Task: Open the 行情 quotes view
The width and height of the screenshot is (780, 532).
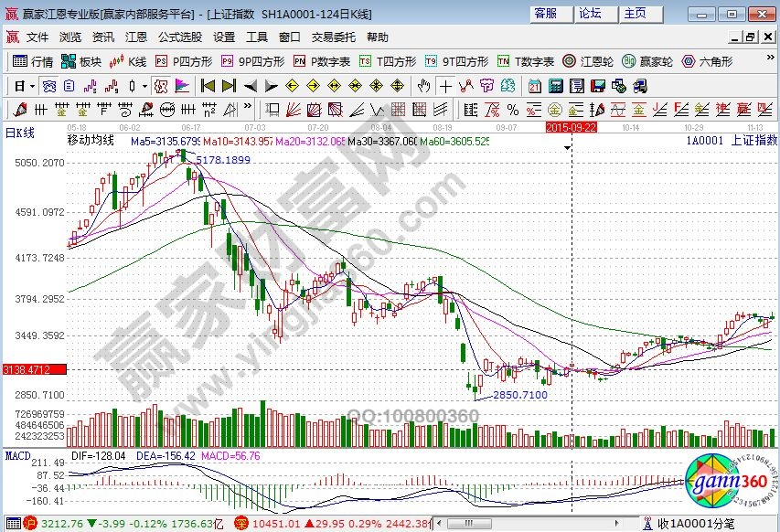Action: point(33,61)
